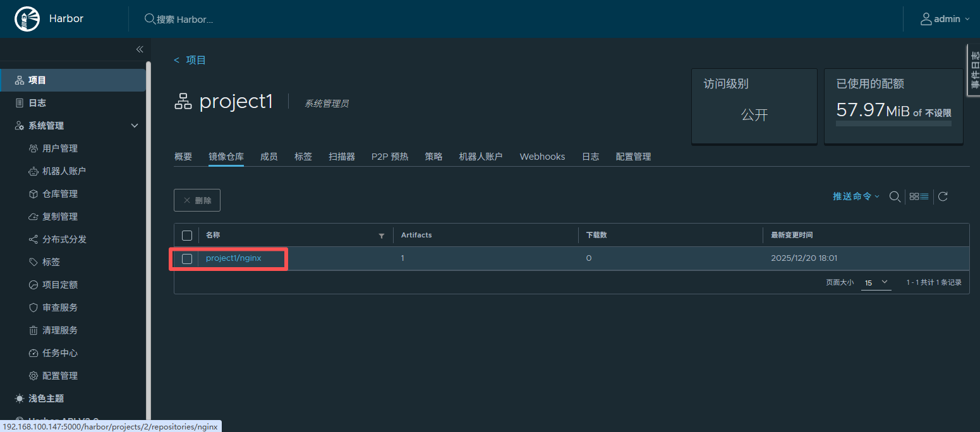This screenshot has height=432, width=980.
Task: Switch to the Webhooks tab
Action: click(542, 157)
